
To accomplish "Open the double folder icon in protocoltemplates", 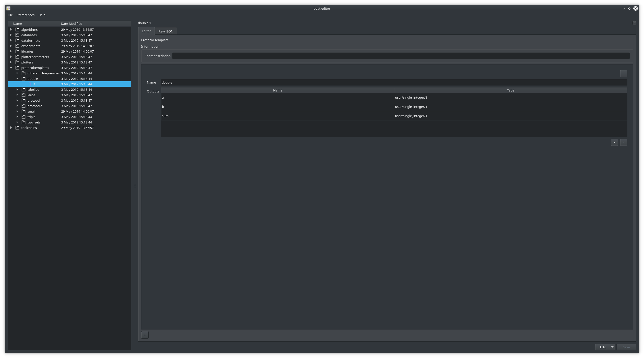I will [x=24, y=78].
